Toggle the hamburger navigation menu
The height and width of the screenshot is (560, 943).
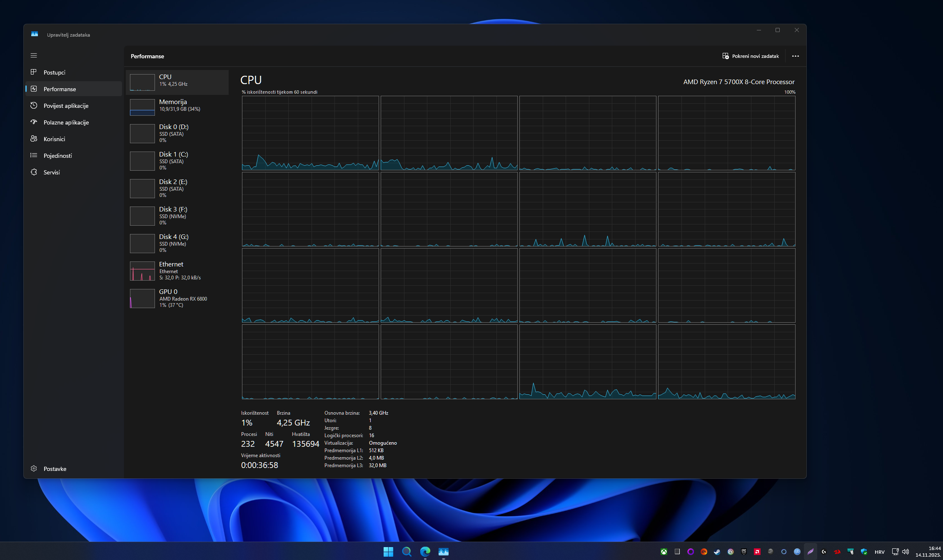point(34,55)
